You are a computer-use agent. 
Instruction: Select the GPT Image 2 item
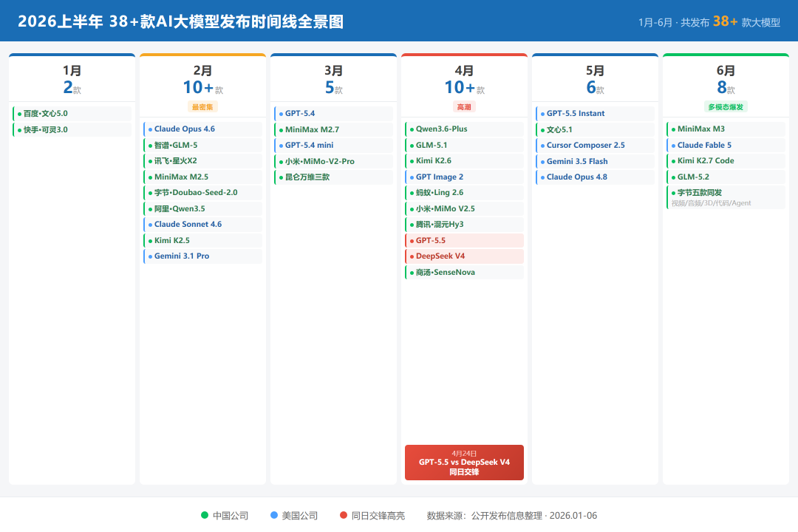(x=464, y=177)
